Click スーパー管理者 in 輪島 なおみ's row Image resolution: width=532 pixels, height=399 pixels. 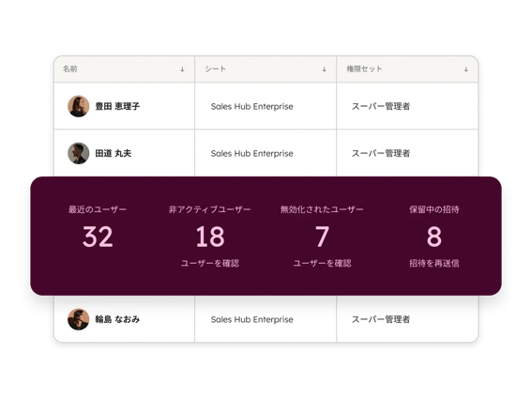[x=381, y=319]
